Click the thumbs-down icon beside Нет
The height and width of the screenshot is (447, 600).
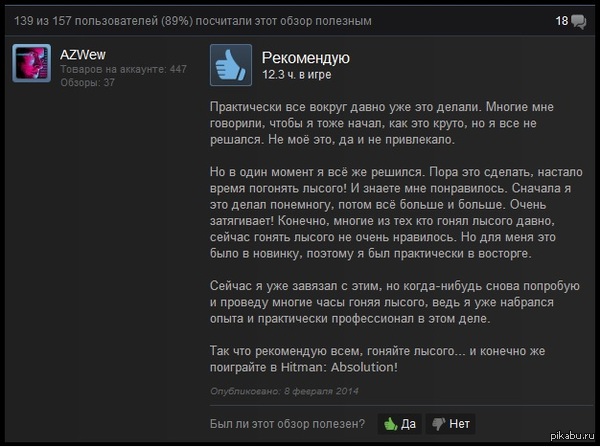click(439, 424)
